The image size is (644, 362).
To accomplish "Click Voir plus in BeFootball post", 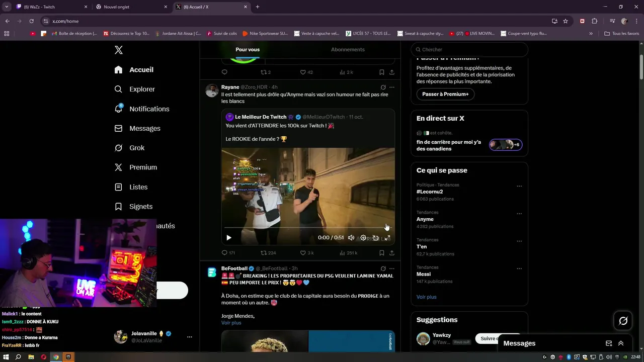I will coord(231,323).
